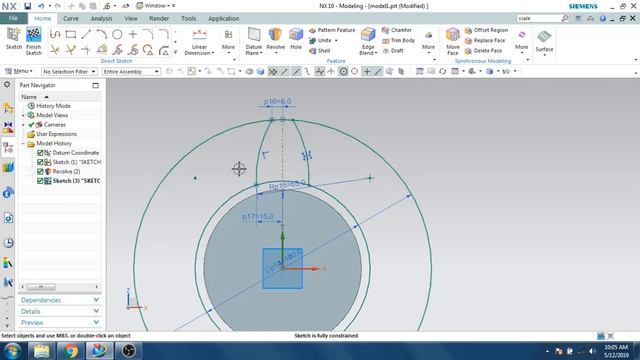Open the Windows Start button

(x=12, y=351)
